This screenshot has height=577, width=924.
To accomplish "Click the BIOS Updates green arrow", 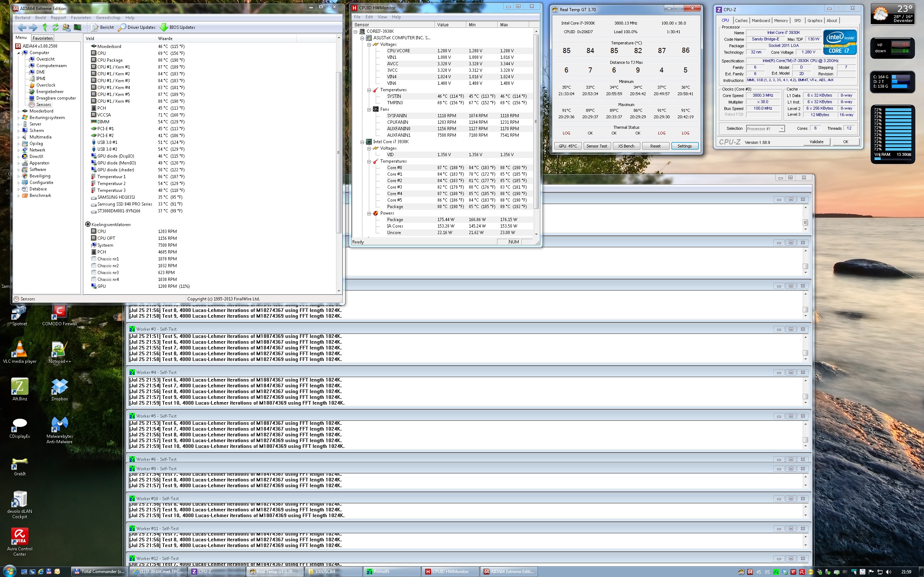I will point(164,27).
